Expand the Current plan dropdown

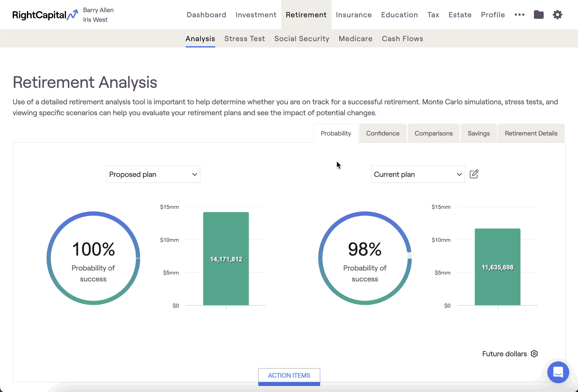tap(418, 174)
